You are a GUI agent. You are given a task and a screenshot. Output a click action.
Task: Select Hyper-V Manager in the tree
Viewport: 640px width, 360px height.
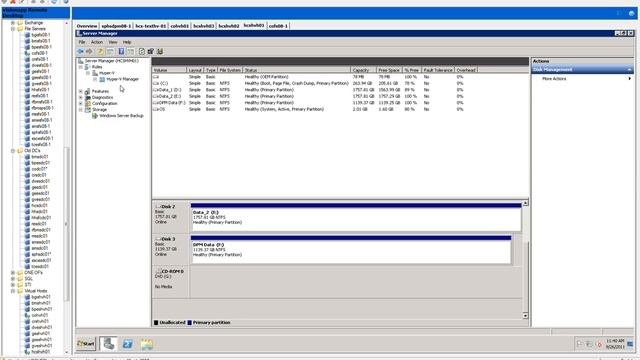[x=122, y=79]
